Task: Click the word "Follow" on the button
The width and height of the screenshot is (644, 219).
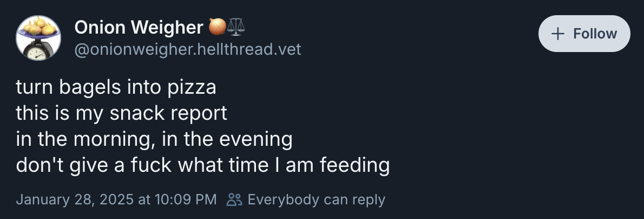Action: click(595, 34)
